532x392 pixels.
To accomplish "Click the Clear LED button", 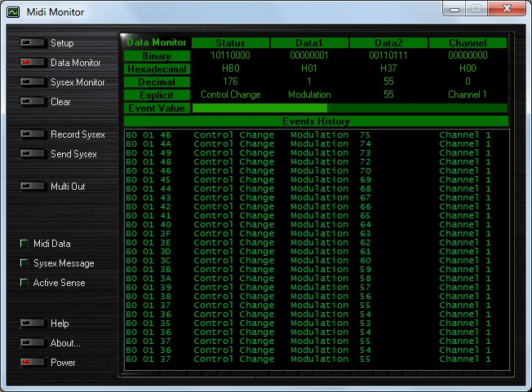I will coord(33,101).
